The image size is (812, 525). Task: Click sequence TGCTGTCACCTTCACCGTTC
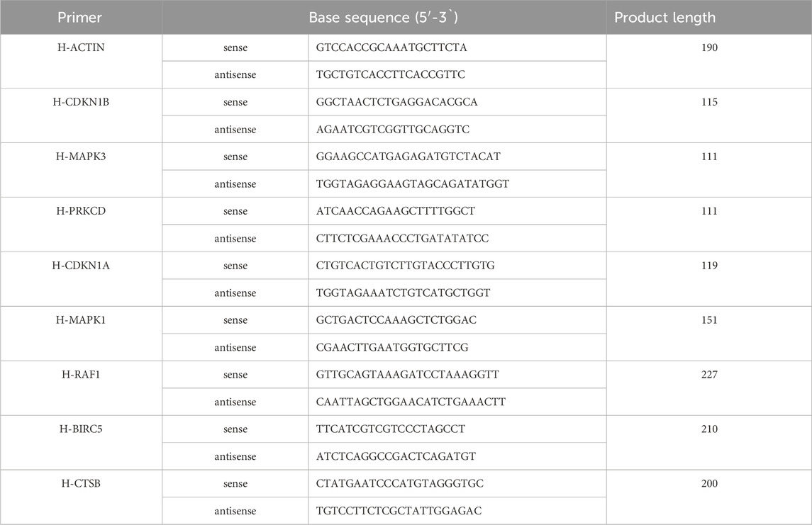391,74
